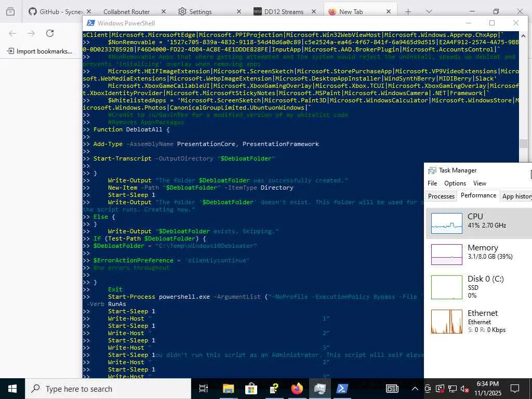The width and height of the screenshot is (532, 399).
Task: Open the clock and calendar flyout
Action: (487, 389)
